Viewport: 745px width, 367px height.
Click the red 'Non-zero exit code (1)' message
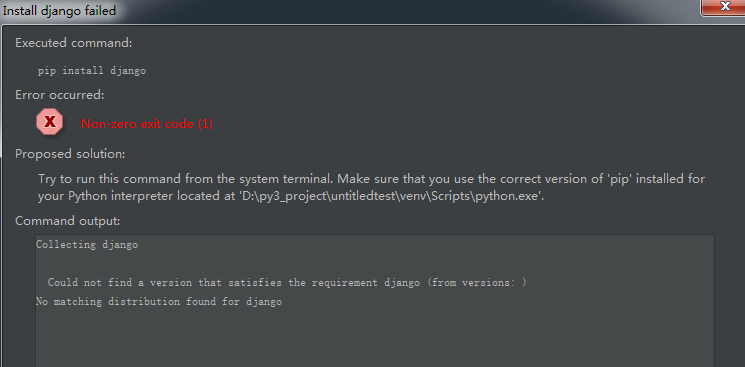(146, 124)
